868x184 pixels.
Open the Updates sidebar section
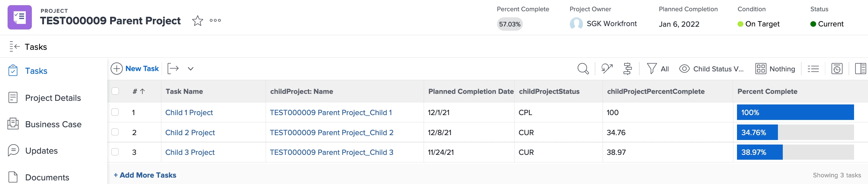(42, 151)
